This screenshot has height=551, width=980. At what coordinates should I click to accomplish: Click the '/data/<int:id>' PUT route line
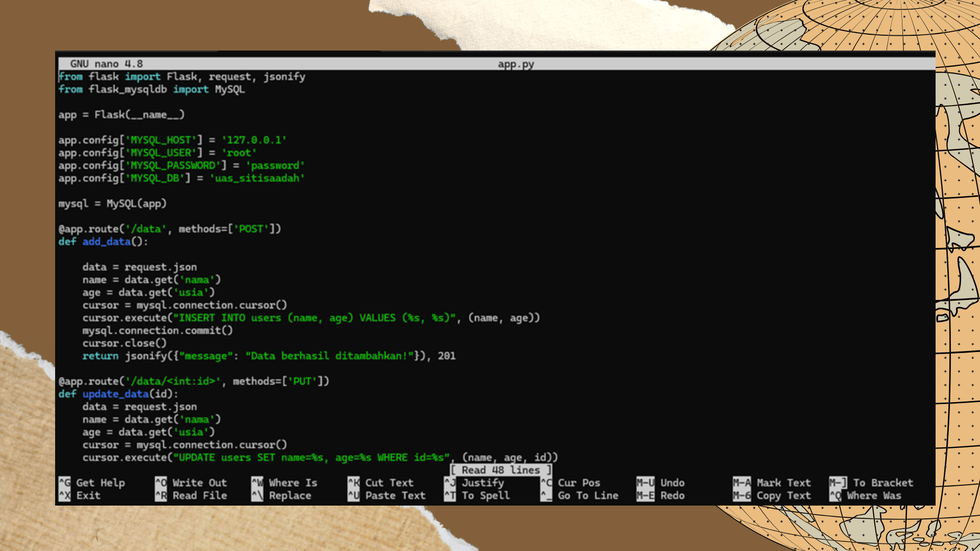(x=194, y=382)
